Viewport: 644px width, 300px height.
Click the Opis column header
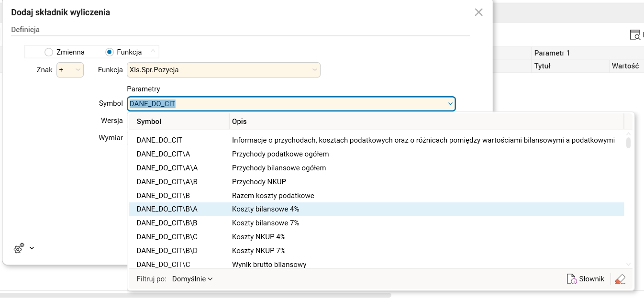239,121
